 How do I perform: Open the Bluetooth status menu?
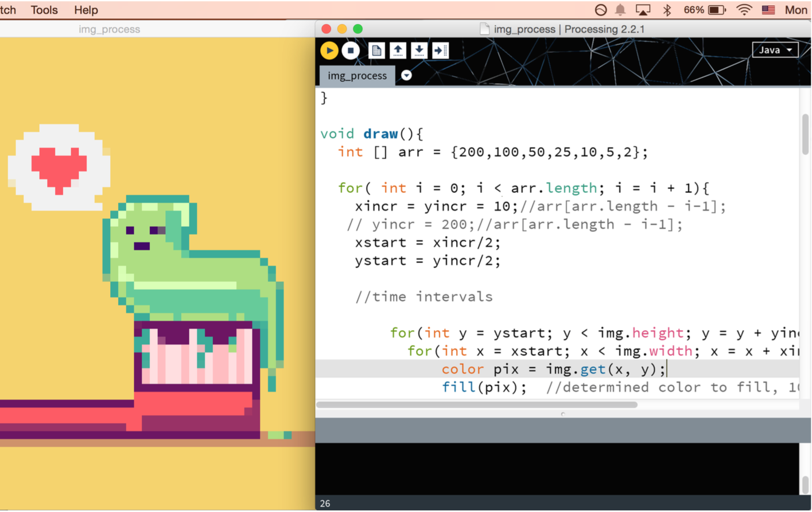coord(666,10)
